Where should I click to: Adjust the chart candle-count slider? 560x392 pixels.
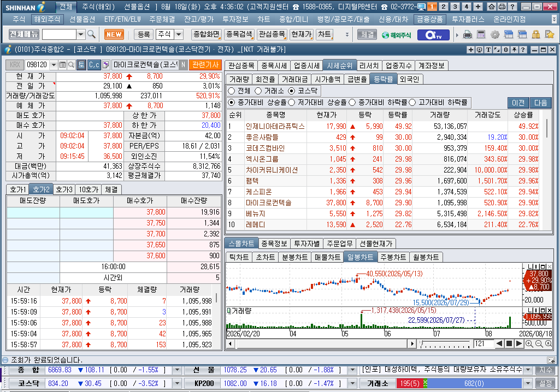click(446, 344)
